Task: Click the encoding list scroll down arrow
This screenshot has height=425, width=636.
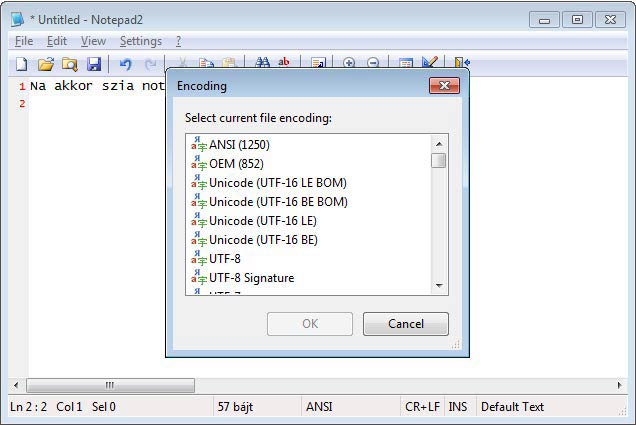Action: pos(438,285)
